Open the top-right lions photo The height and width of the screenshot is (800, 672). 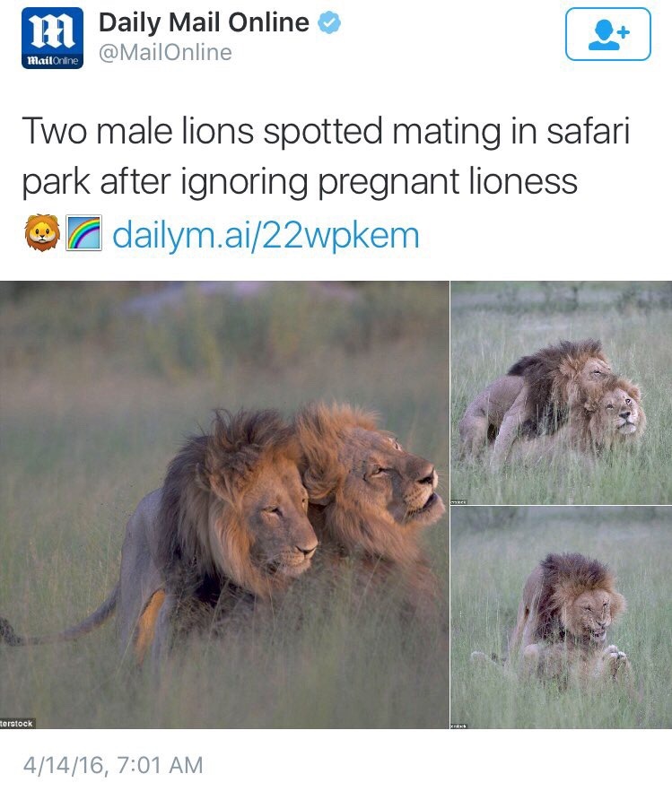click(562, 393)
